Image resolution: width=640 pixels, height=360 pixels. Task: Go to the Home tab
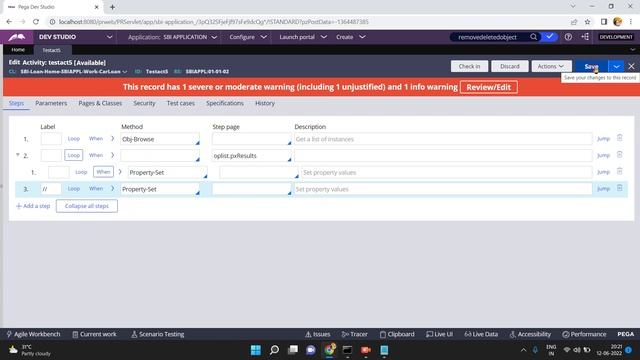coord(18,50)
